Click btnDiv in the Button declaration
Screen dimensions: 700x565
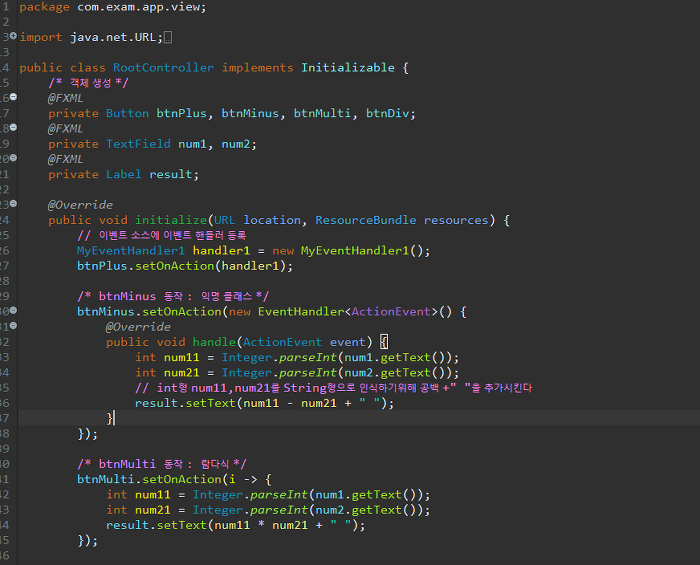coord(388,113)
